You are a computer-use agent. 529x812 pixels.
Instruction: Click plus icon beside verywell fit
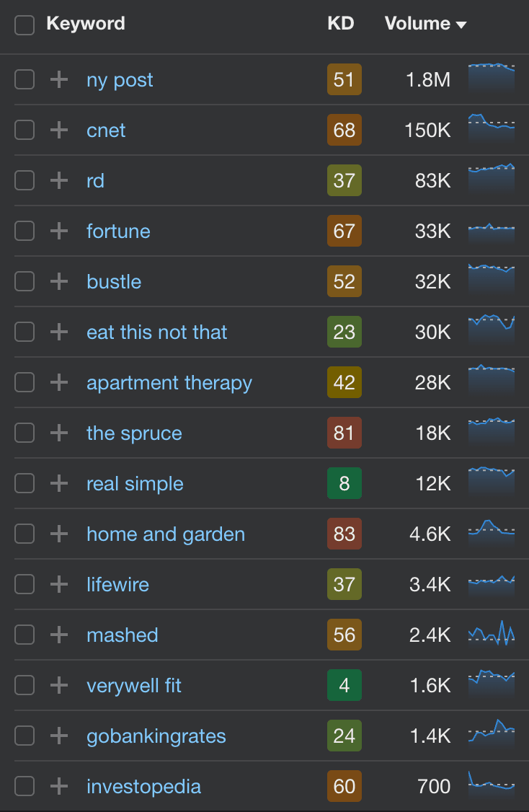tap(59, 685)
